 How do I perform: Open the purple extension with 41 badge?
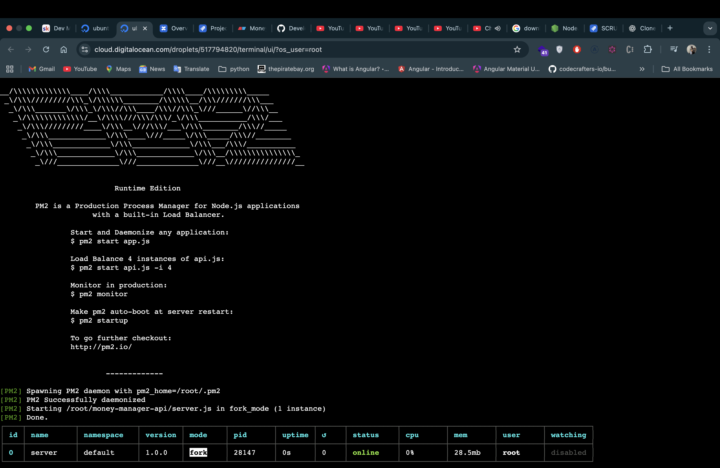tap(543, 50)
